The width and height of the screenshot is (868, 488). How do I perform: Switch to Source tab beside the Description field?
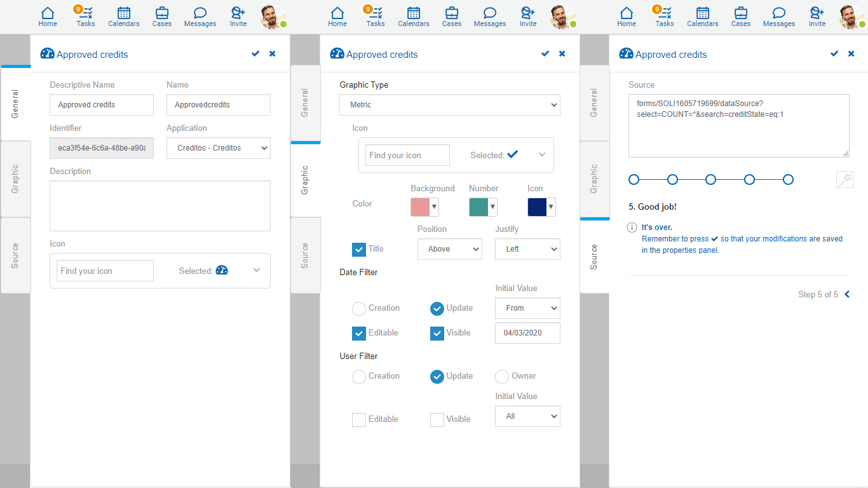(x=15, y=255)
